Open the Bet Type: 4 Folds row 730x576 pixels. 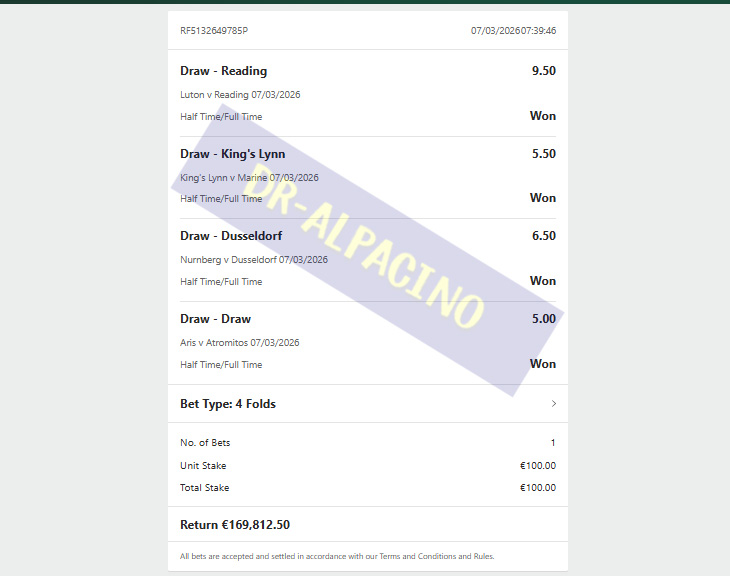(x=368, y=404)
